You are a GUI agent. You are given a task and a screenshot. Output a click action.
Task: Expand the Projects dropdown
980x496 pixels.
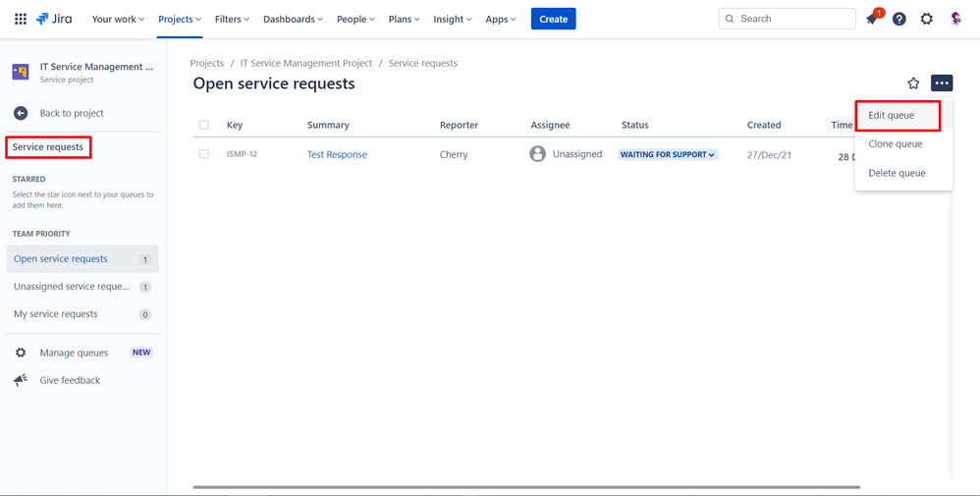pyautogui.click(x=180, y=19)
